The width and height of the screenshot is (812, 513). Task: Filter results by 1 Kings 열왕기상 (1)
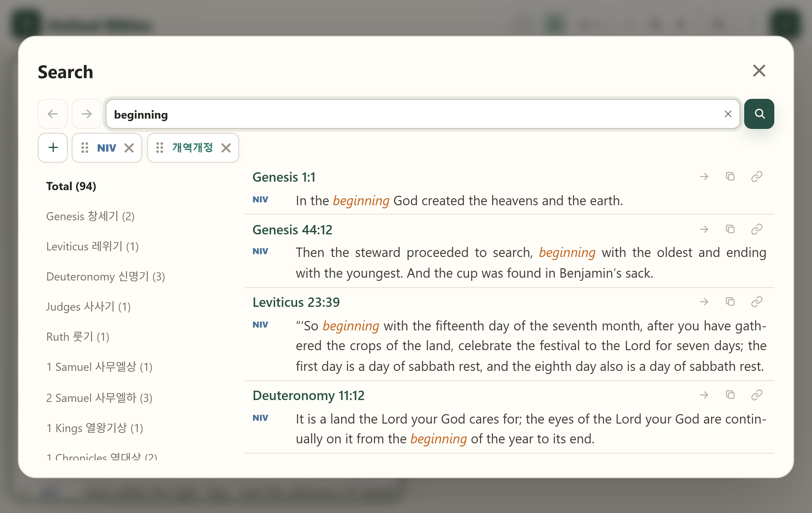[x=95, y=428]
